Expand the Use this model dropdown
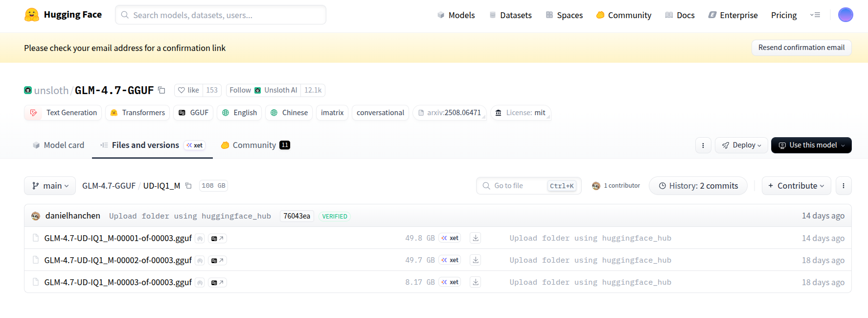The image size is (868, 318). pos(811,145)
